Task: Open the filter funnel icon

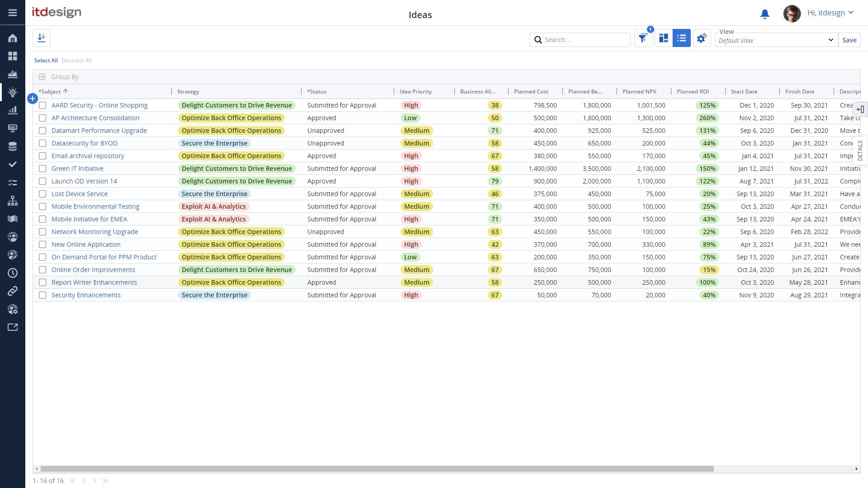Action: pyautogui.click(x=642, y=38)
